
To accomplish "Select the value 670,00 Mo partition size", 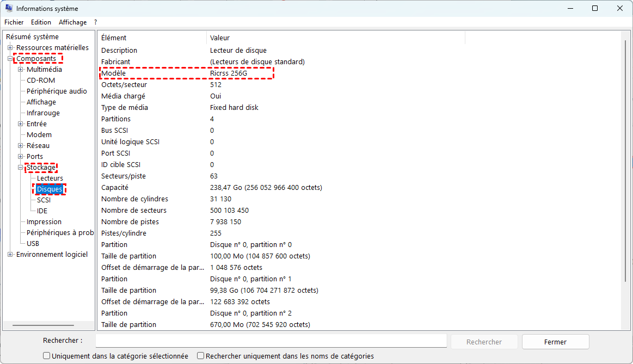I will [x=260, y=325].
